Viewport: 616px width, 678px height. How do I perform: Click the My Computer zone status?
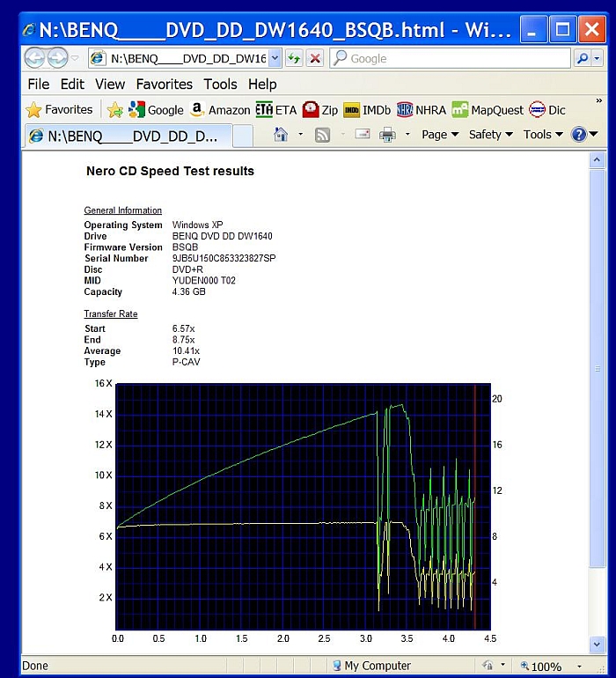click(x=370, y=666)
